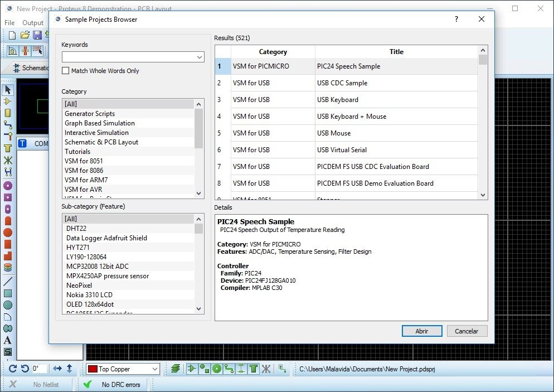Click the green layers stack icon
Image resolution: width=554 pixels, height=392 pixels.
point(176,369)
